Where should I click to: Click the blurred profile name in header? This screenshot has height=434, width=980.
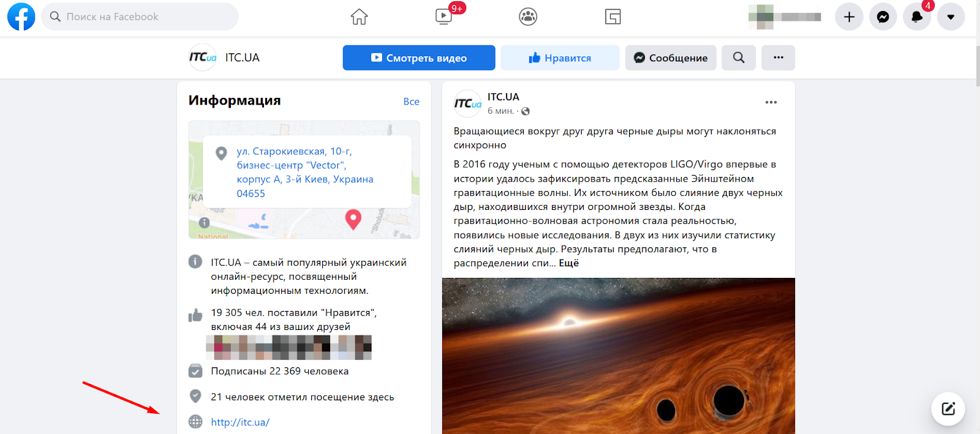pyautogui.click(x=785, y=17)
